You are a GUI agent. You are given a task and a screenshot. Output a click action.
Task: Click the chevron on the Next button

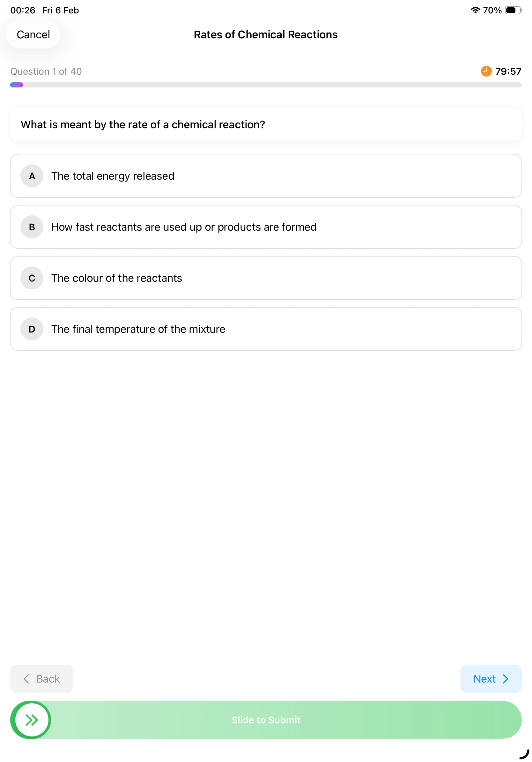point(505,679)
